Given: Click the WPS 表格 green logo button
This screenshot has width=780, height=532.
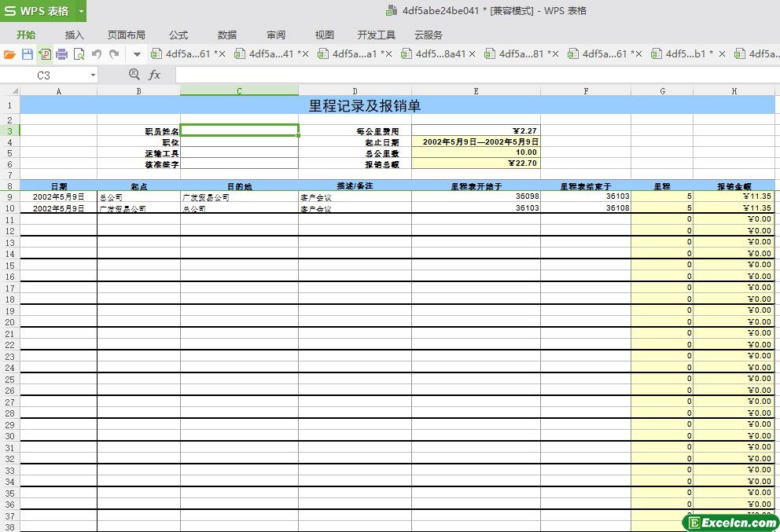Looking at the screenshot, I should click(x=37, y=11).
